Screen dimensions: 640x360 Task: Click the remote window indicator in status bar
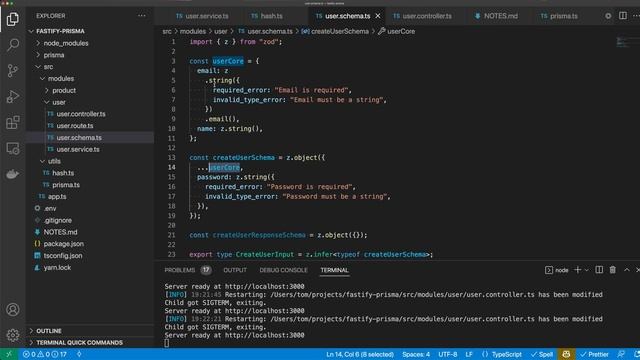[9, 354]
